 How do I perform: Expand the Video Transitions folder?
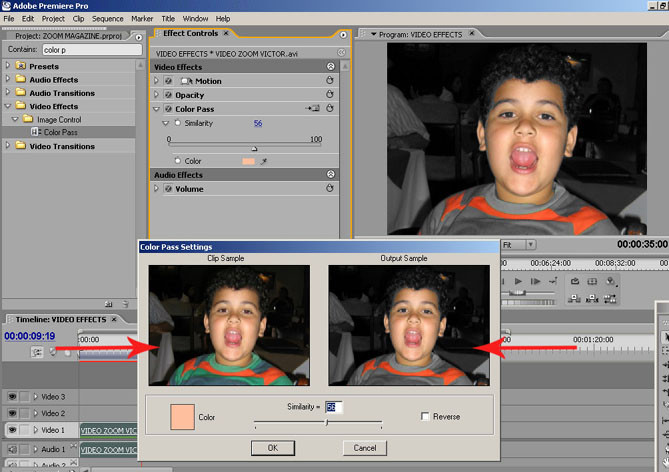(x=9, y=146)
